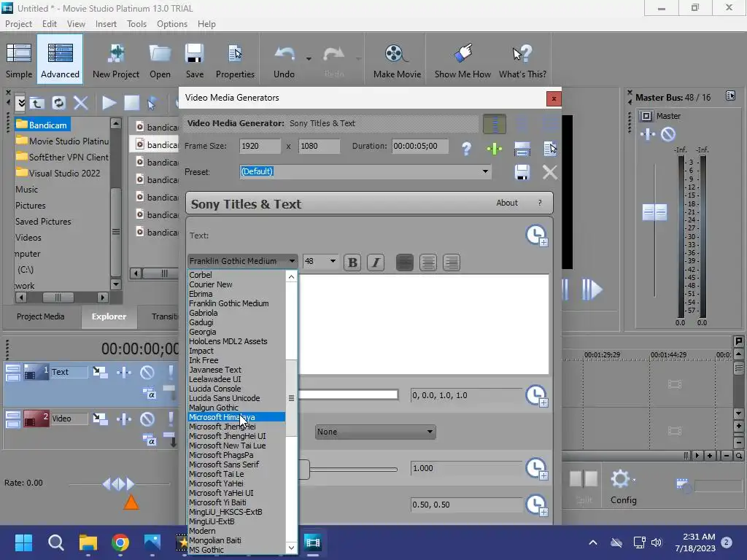Align text right
This screenshot has height=560, width=747.
tap(451, 262)
